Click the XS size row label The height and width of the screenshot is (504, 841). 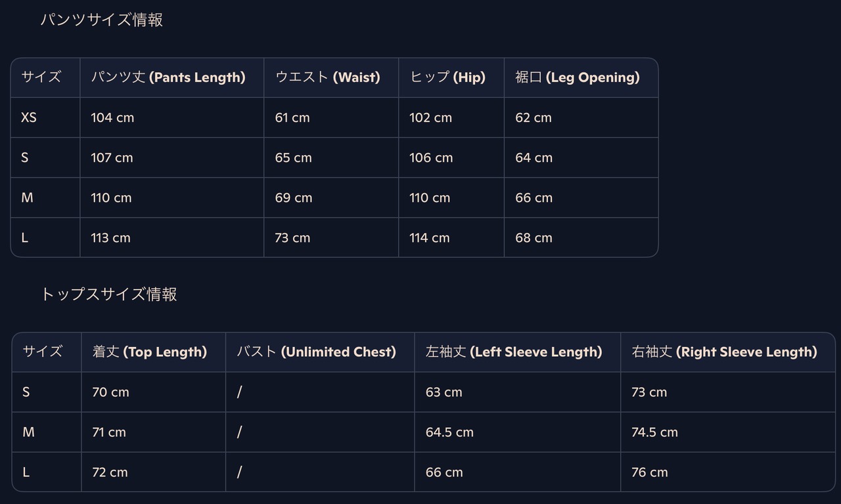(x=29, y=118)
